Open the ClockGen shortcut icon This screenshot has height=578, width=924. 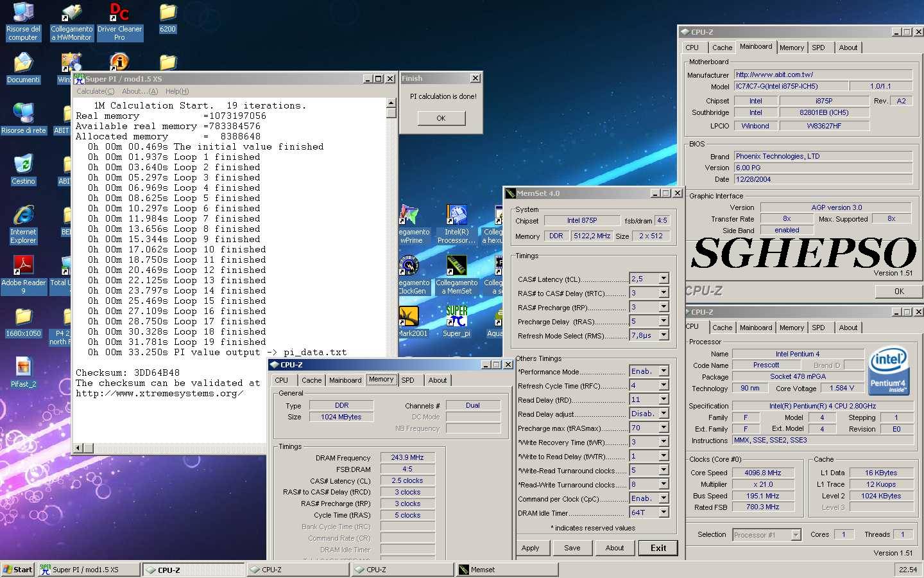tap(409, 275)
